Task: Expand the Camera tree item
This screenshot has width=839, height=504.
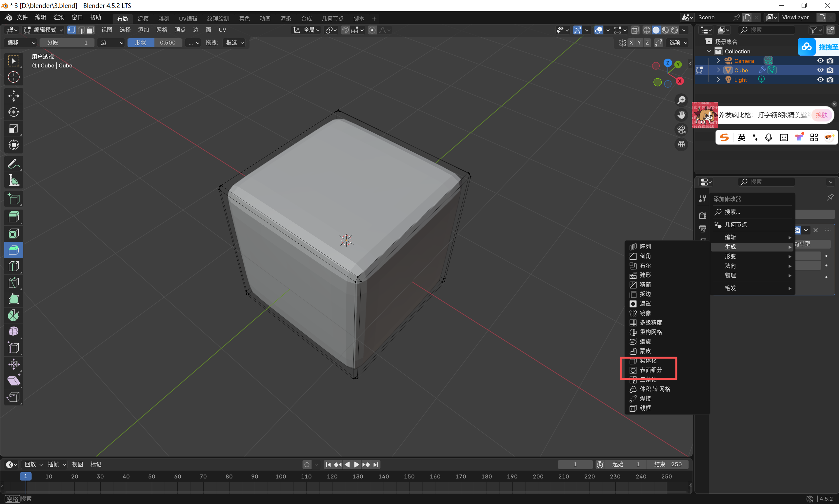Action: click(718, 61)
